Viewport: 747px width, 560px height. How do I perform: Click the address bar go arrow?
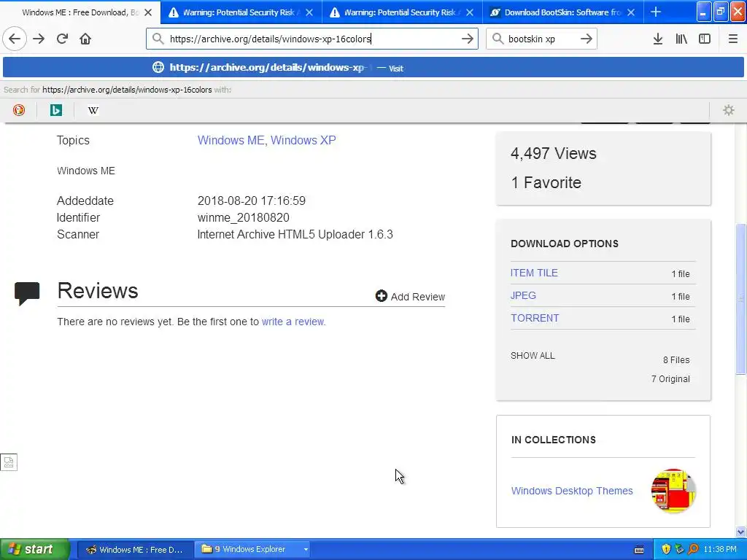click(x=468, y=39)
